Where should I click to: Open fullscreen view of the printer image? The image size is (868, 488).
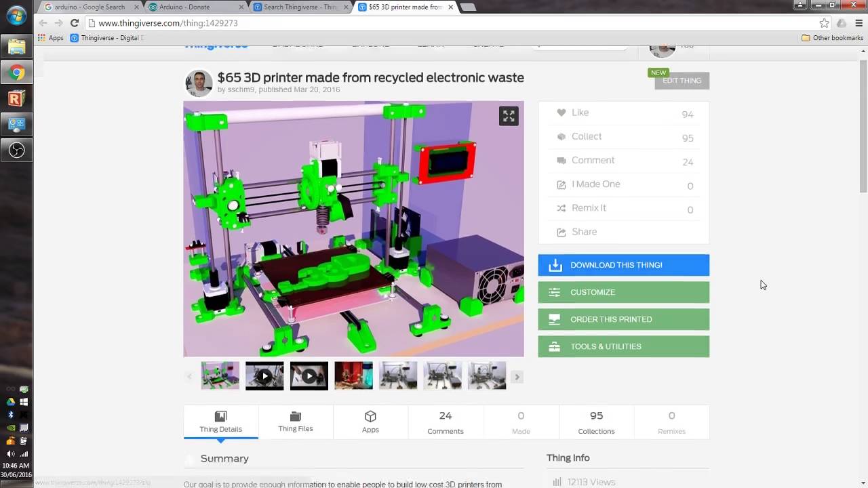pyautogui.click(x=509, y=116)
